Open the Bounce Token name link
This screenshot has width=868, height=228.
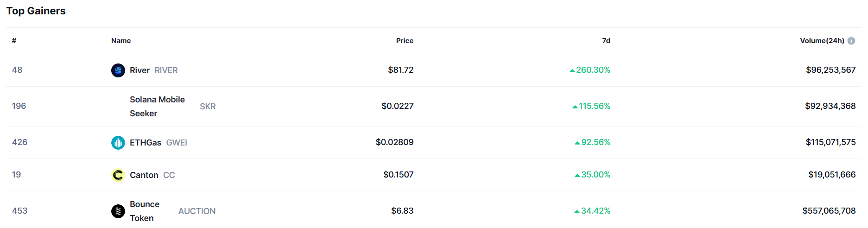(145, 211)
